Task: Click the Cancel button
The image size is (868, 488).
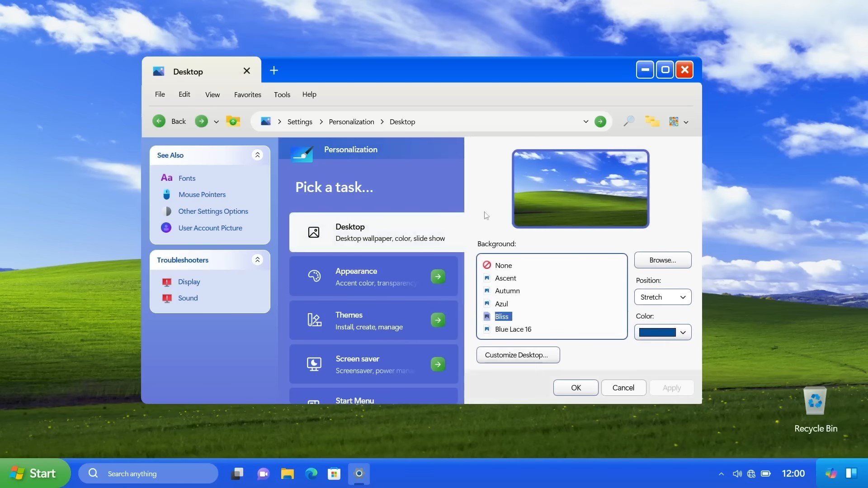Action: pyautogui.click(x=623, y=388)
